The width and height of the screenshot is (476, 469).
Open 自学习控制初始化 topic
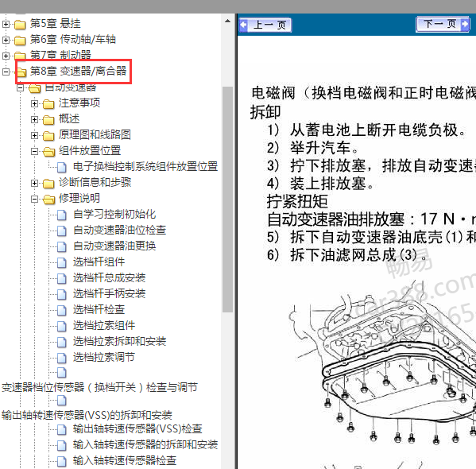tap(114, 214)
